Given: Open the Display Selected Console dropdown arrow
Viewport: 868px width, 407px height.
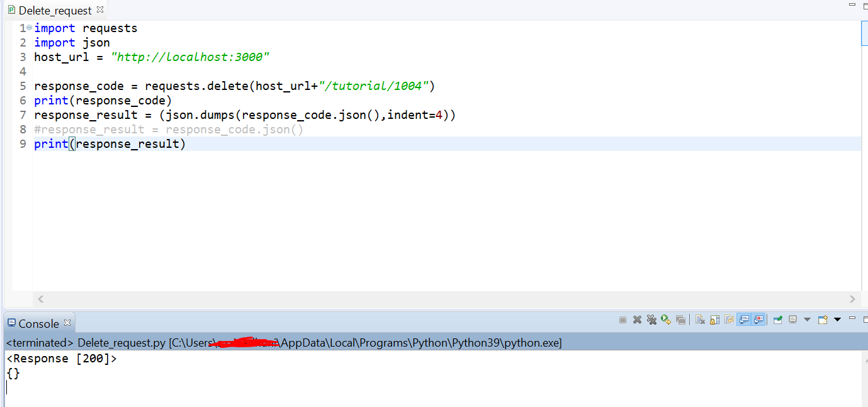Looking at the screenshot, I should (x=807, y=320).
